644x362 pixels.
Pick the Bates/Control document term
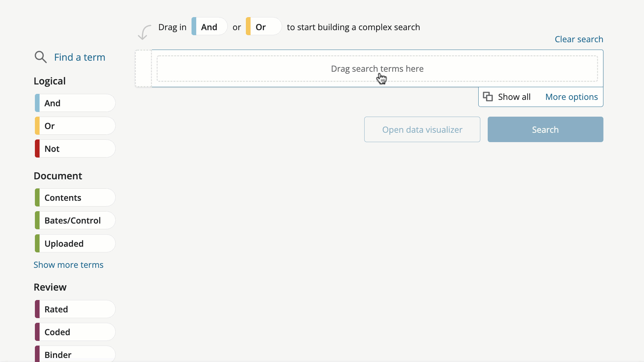click(75, 220)
